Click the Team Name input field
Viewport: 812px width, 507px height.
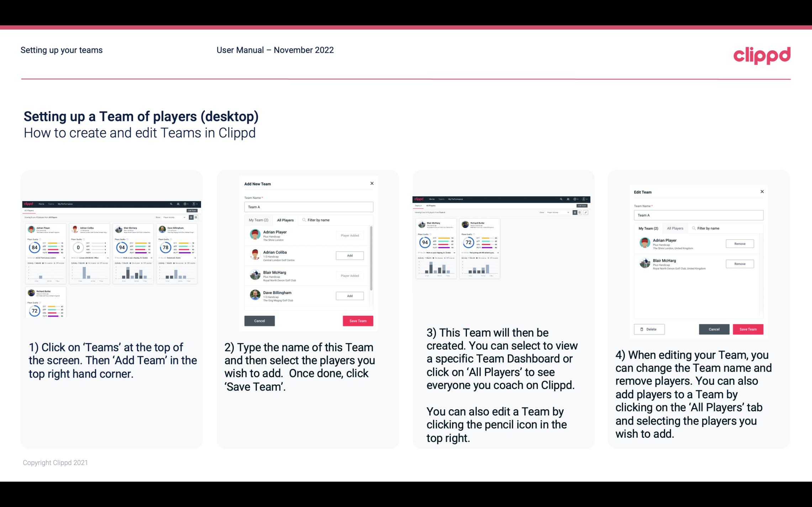(x=309, y=207)
